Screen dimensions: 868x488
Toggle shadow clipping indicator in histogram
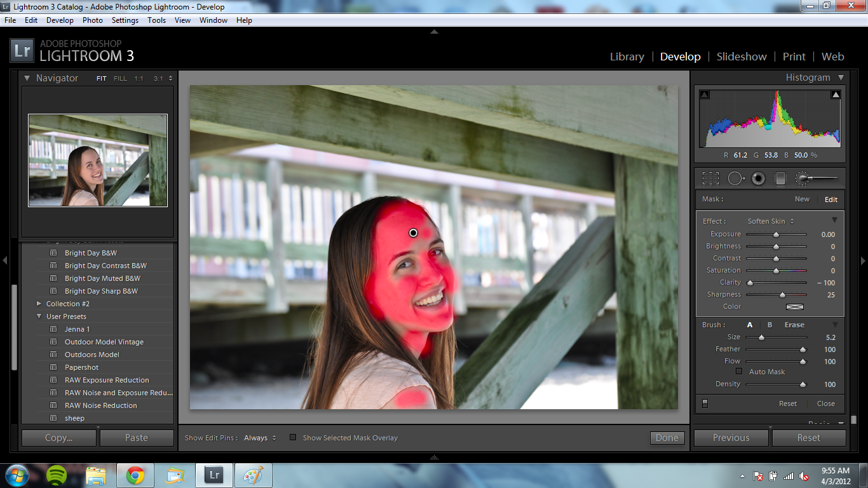tap(704, 95)
